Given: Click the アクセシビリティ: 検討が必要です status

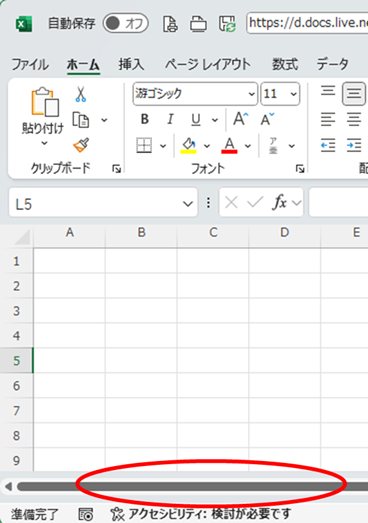Looking at the screenshot, I should click(x=201, y=514).
